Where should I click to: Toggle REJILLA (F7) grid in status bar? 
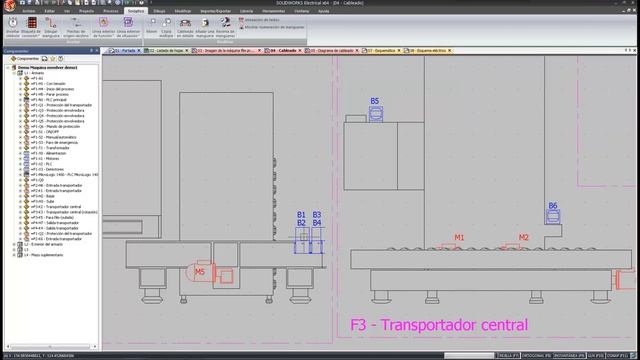pyautogui.click(x=508, y=356)
